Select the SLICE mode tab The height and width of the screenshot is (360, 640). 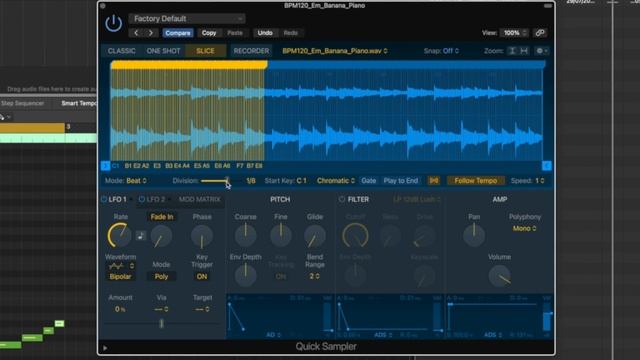pyautogui.click(x=205, y=51)
